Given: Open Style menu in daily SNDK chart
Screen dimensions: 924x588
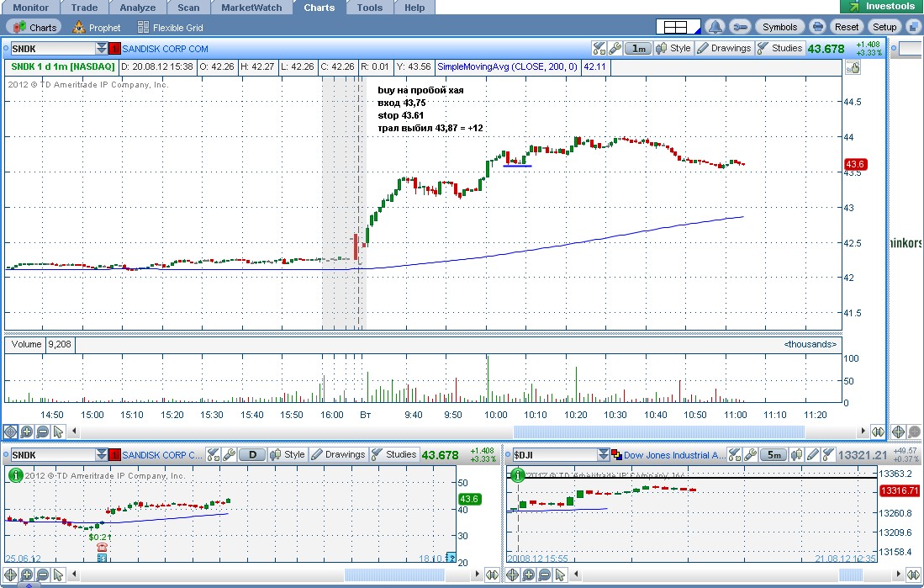Looking at the screenshot, I should point(287,455).
